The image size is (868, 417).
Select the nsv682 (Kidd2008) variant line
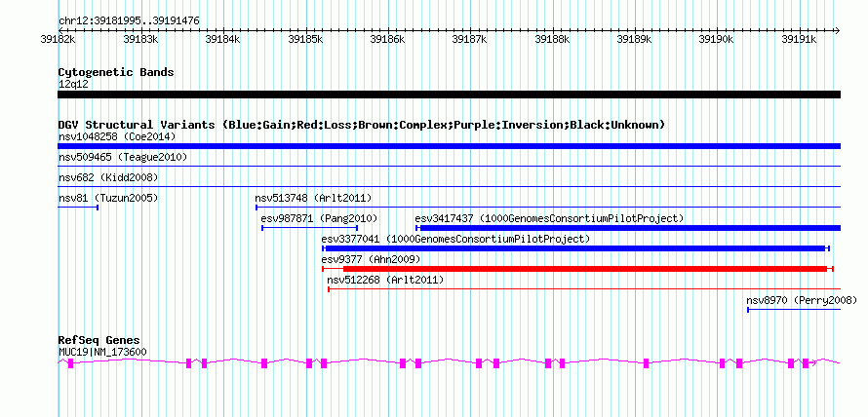click(x=449, y=186)
